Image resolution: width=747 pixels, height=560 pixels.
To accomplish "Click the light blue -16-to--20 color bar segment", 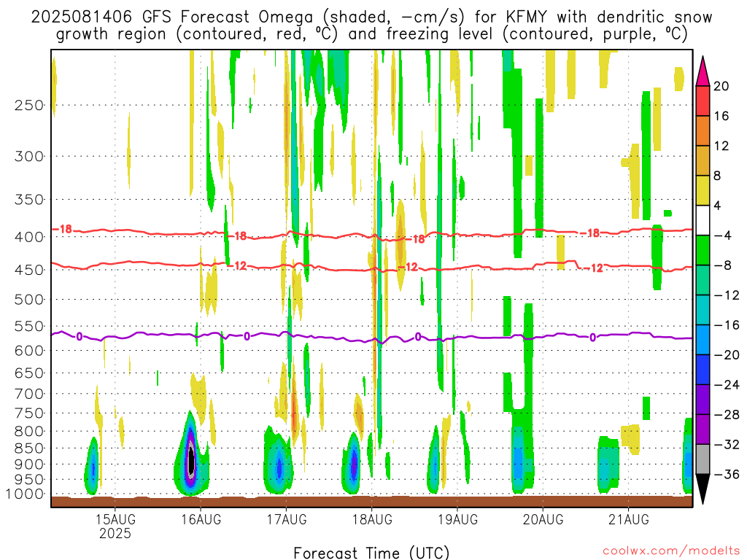I will click(x=703, y=340).
